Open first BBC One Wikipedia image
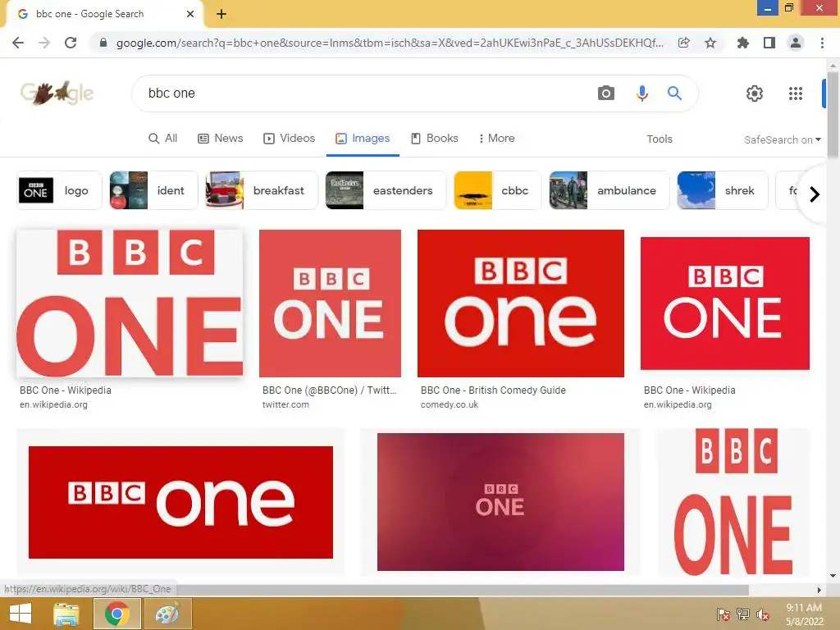The image size is (840, 630). click(x=130, y=304)
